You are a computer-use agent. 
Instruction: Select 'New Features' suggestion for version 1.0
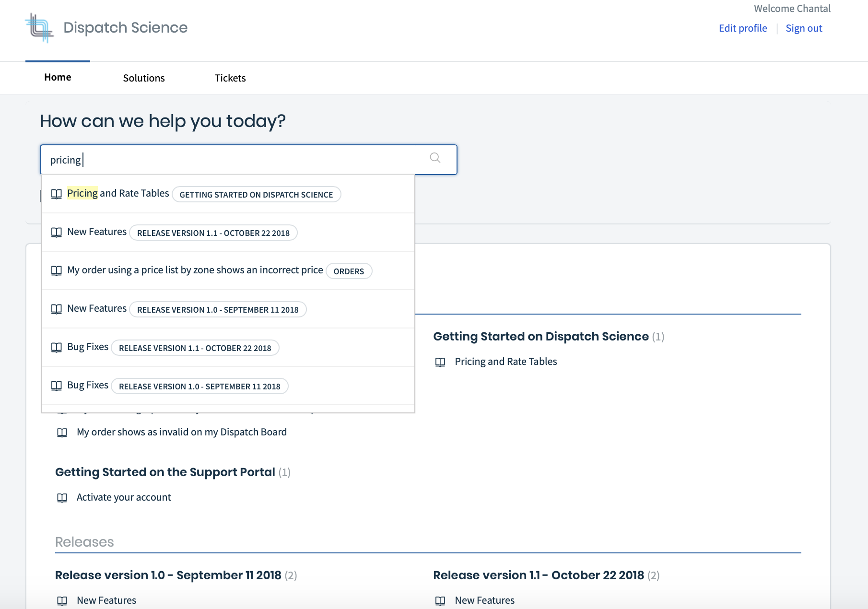pos(228,309)
